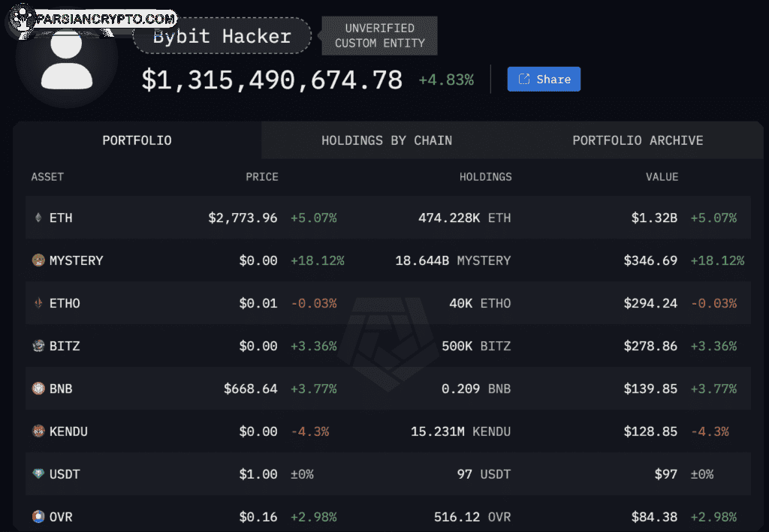Click the PRICE column header
Image resolution: width=769 pixels, height=532 pixels.
point(262,177)
